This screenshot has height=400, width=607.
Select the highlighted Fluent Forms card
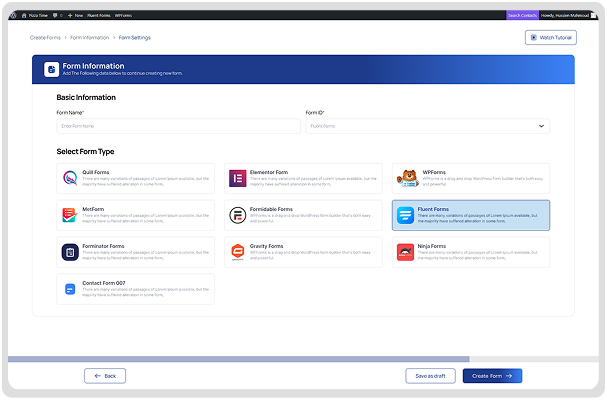[471, 215]
